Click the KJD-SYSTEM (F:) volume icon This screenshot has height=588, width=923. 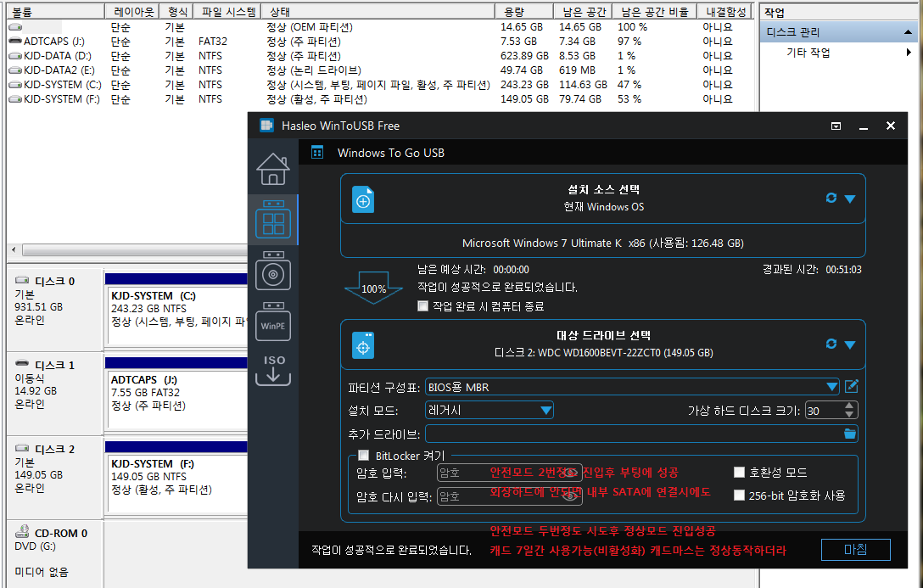15,99
